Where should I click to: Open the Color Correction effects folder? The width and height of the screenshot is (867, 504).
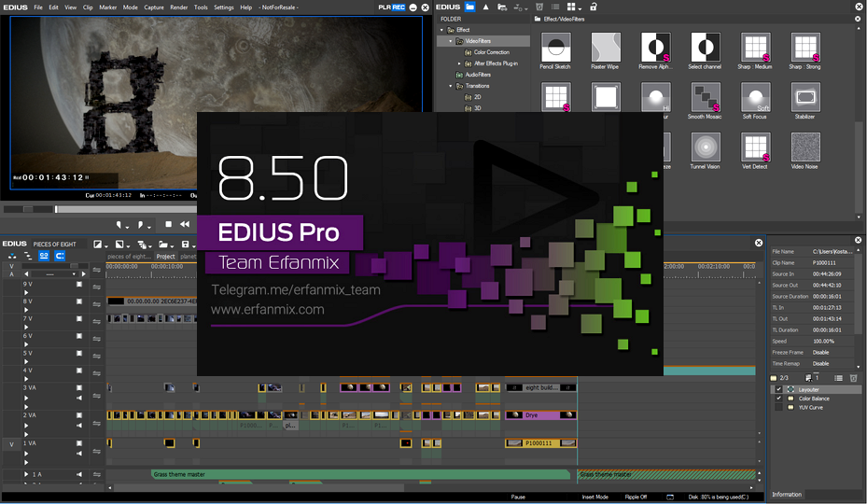(492, 52)
